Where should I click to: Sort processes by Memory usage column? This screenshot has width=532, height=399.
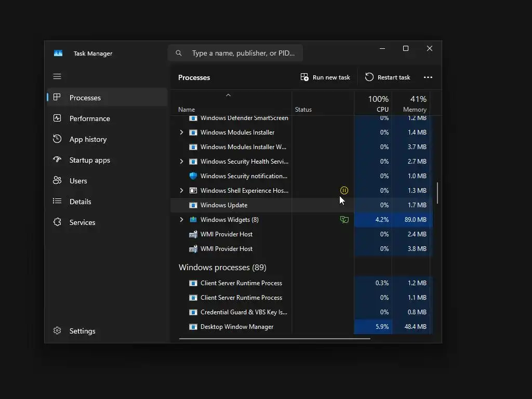(x=411, y=103)
